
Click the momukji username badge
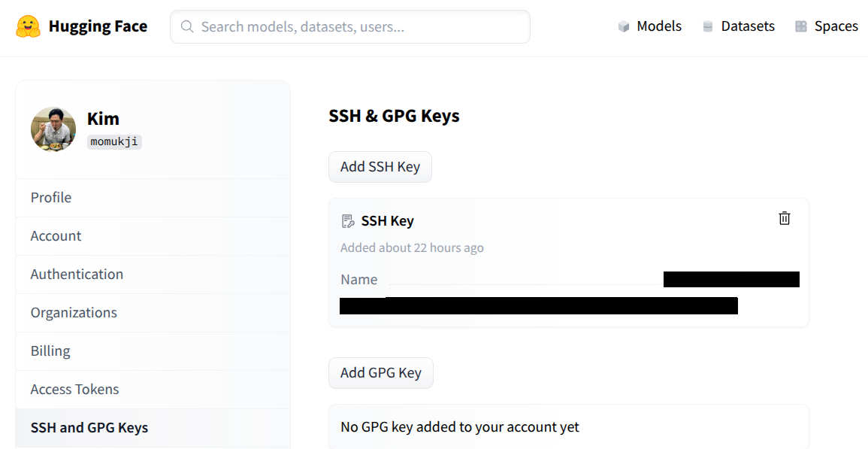click(x=114, y=141)
